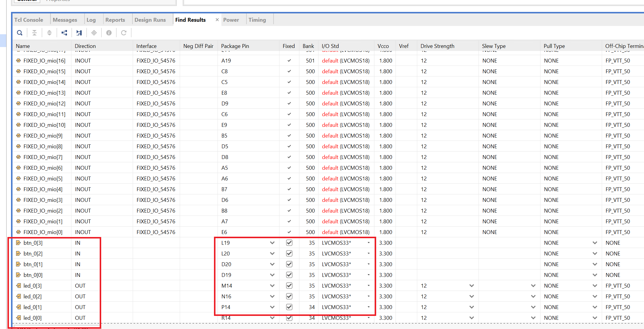Open the Log tab
Image resolution: width=644 pixels, height=329 pixels.
(91, 20)
